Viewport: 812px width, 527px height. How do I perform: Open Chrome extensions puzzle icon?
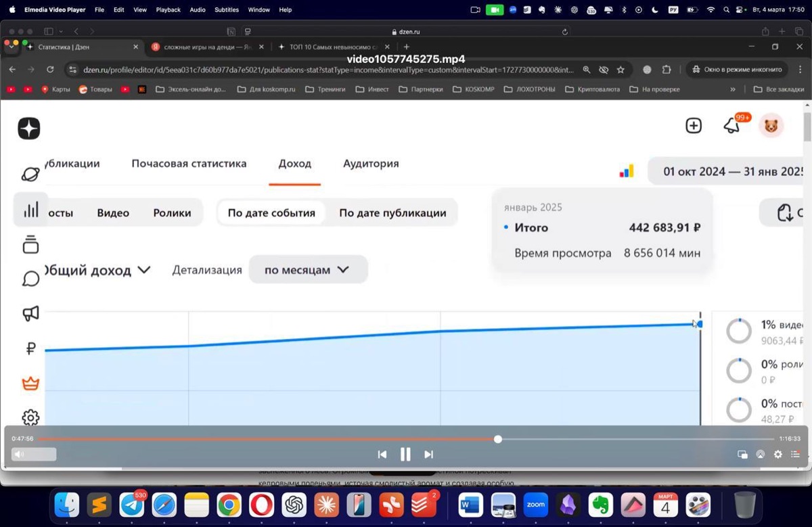666,70
